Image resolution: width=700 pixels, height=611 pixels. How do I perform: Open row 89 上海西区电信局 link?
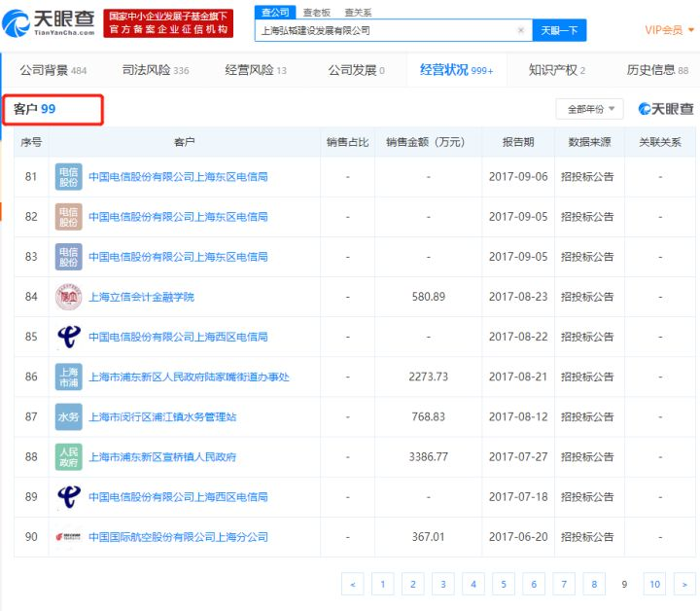tap(178, 497)
